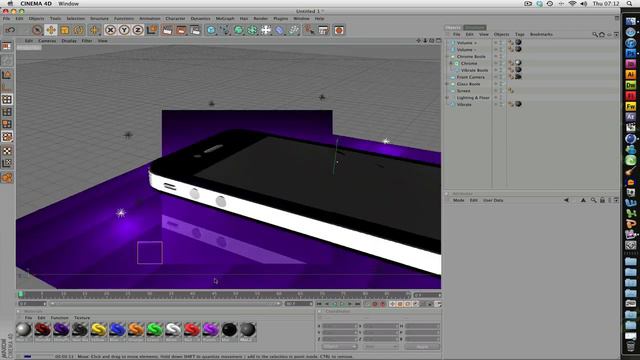This screenshot has width=640, height=360.
Task: Select the Screen object in the list
Action: (x=463, y=91)
